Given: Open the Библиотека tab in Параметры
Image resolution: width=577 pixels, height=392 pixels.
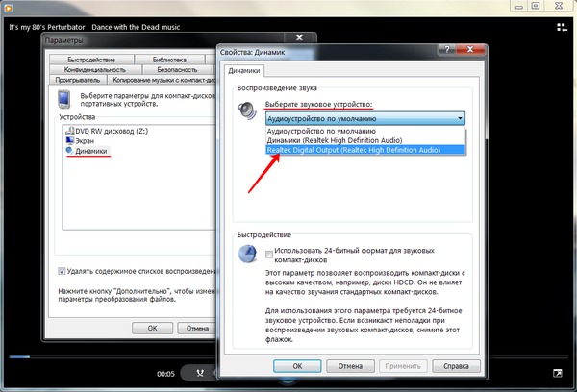Looking at the screenshot, I should pos(169,60).
